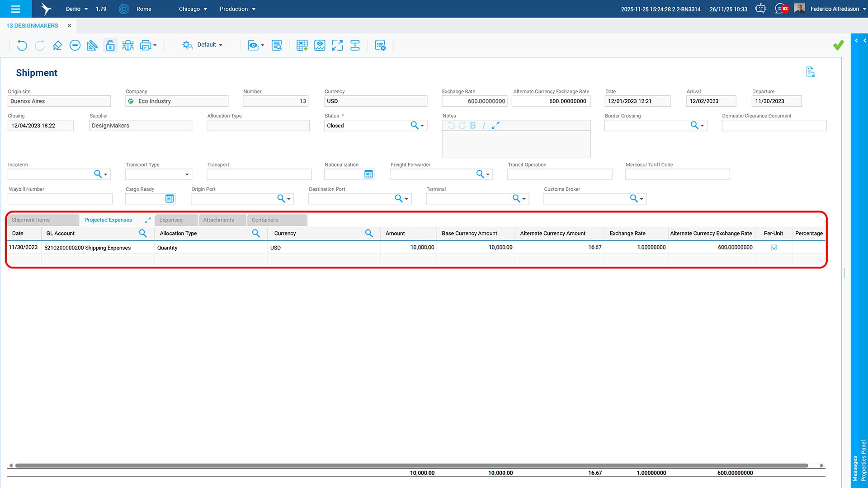Open the Containers tab

pyautogui.click(x=265, y=220)
